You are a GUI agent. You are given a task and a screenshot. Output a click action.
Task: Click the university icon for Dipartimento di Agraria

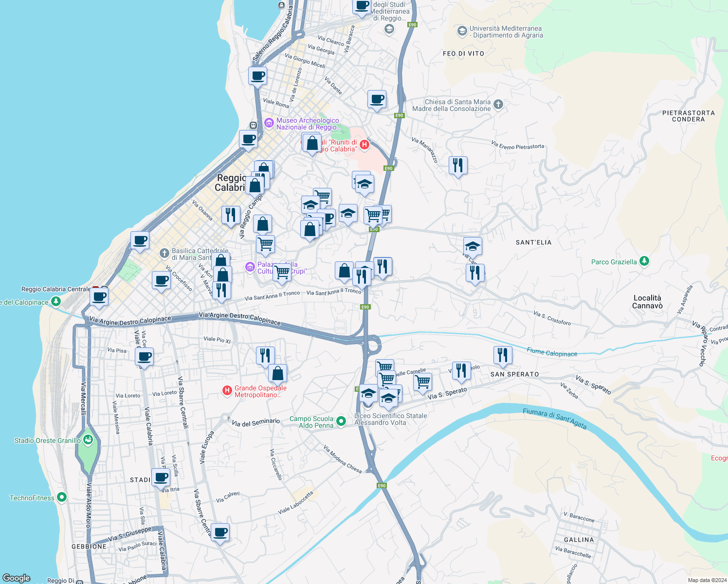click(461, 30)
